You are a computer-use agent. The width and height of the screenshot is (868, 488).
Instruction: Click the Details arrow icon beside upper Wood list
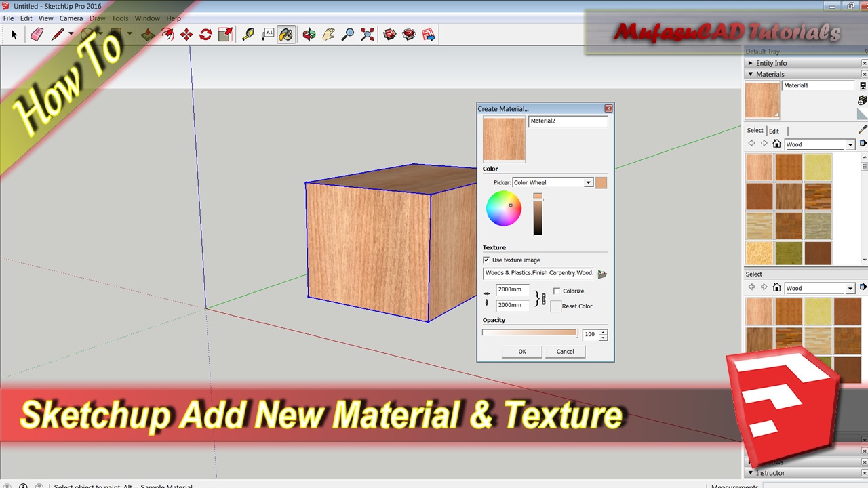click(x=863, y=144)
